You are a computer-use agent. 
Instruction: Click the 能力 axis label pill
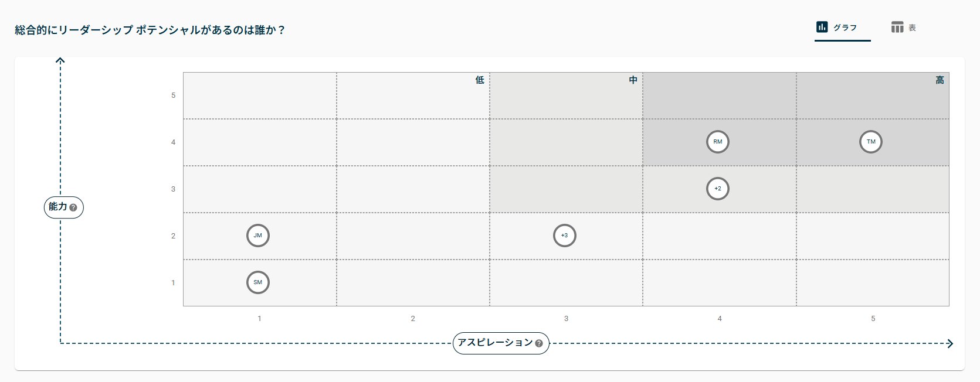pyautogui.click(x=63, y=207)
